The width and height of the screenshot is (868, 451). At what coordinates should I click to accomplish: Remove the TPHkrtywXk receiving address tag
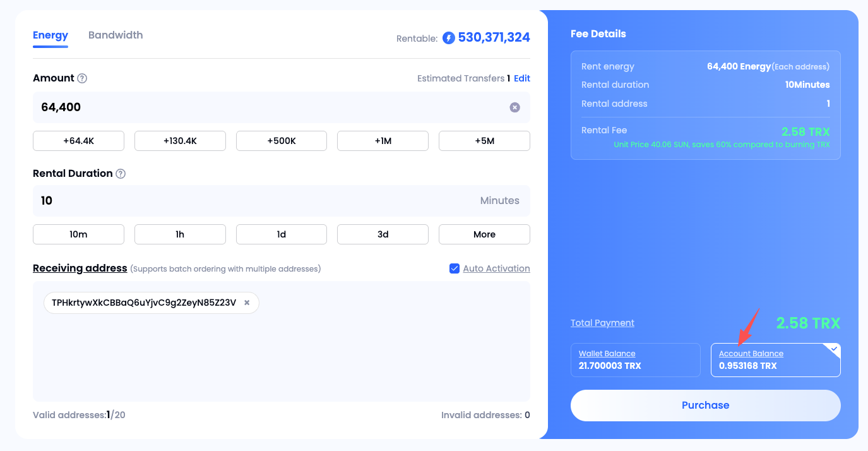click(247, 303)
